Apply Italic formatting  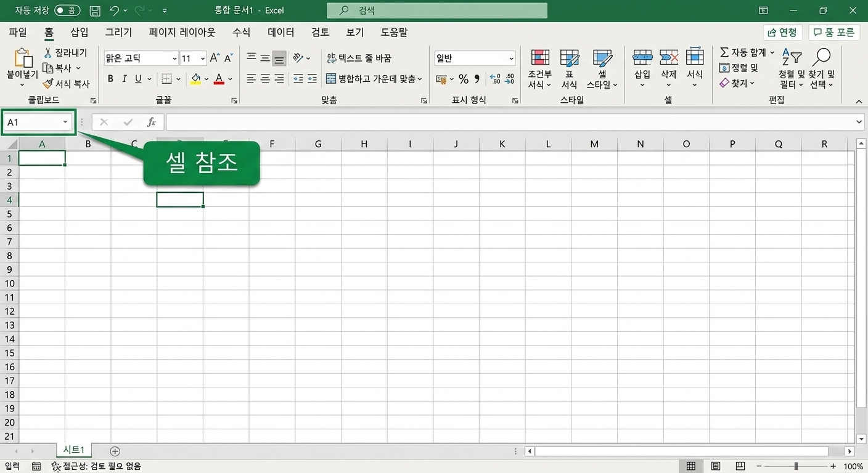coord(124,79)
